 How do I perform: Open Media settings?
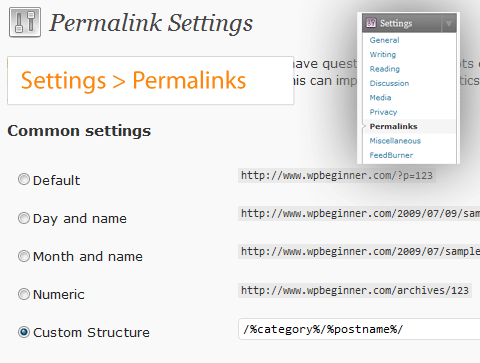coord(380,98)
